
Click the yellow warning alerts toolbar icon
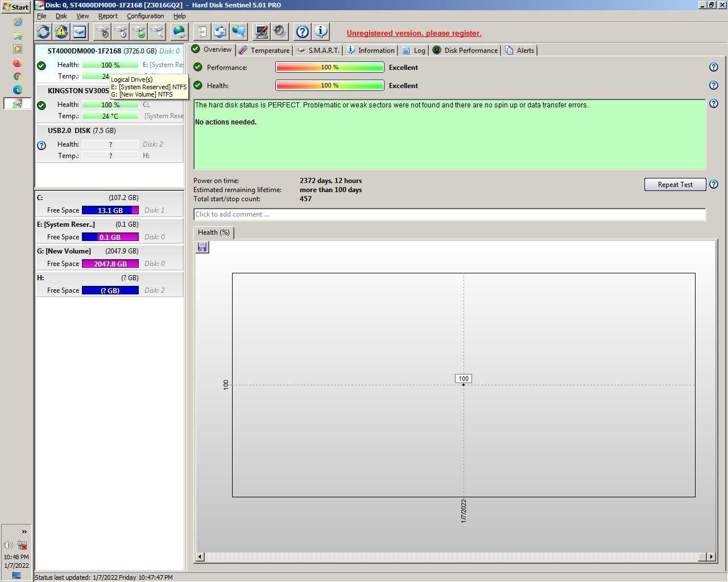[61, 32]
